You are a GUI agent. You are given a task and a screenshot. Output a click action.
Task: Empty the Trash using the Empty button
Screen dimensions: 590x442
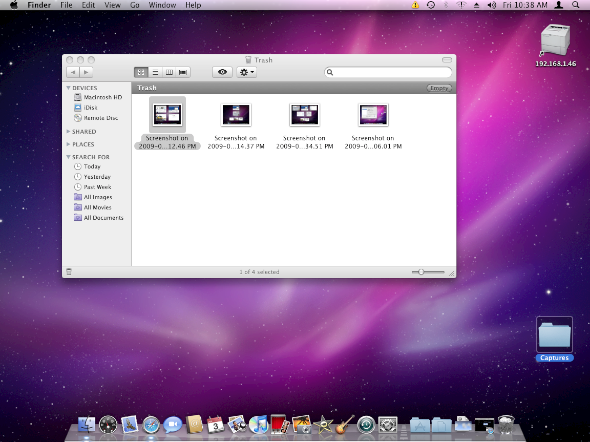[439, 88]
